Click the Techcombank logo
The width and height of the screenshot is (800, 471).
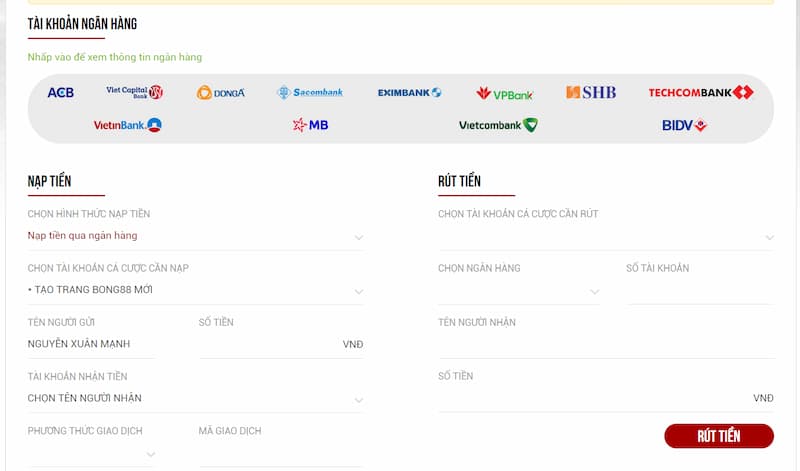pos(700,93)
